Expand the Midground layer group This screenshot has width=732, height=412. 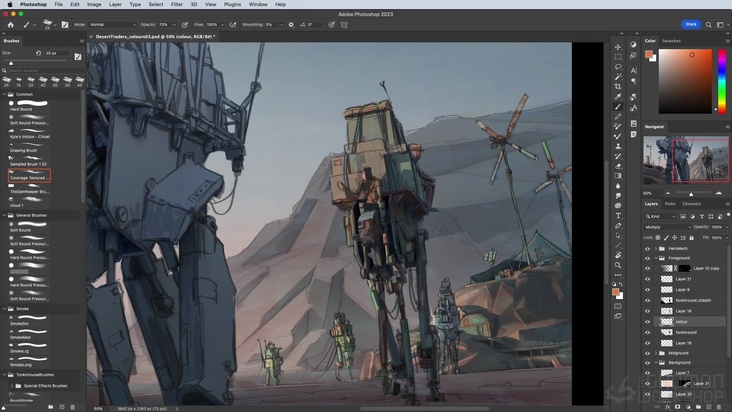point(657,352)
